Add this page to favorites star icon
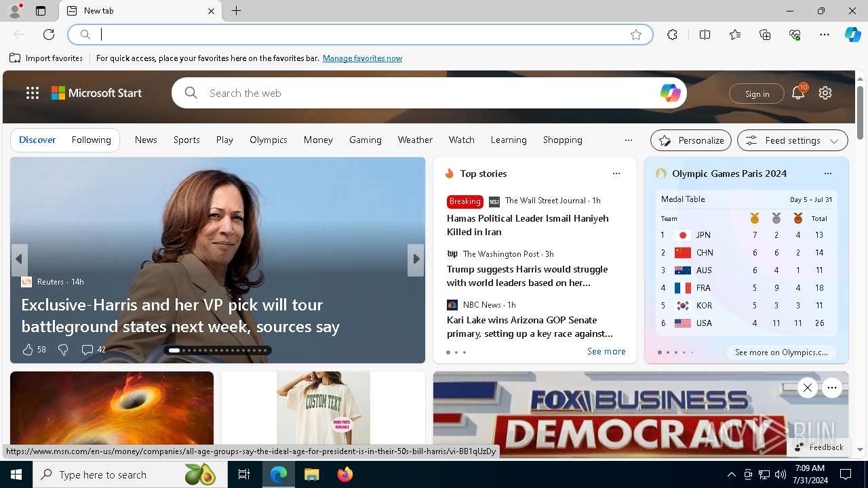Screen dimensions: 868x488 pos(636,35)
